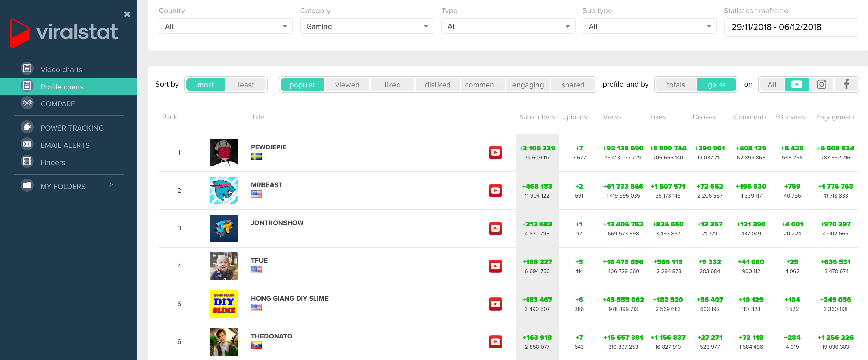Click the Video charts sidebar icon
The image size is (868, 360).
[x=27, y=69]
